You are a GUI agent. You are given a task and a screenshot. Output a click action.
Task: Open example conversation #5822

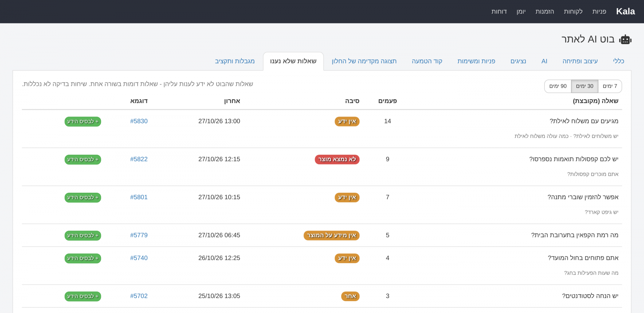pyautogui.click(x=139, y=159)
